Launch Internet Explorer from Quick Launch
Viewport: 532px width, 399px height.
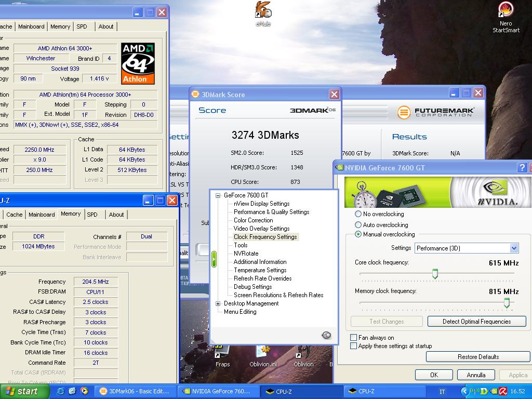pyautogui.click(x=61, y=391)
